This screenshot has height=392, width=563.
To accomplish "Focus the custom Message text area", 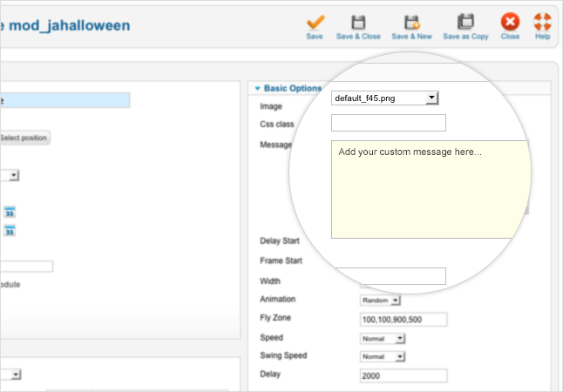I will [x=429, y=189].
